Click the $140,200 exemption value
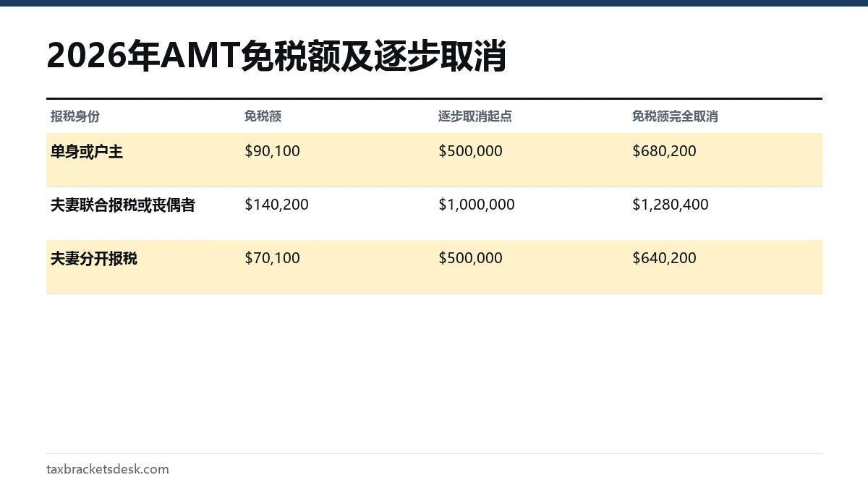This screenshot has width=868, height=488. [x=276, y=205]
